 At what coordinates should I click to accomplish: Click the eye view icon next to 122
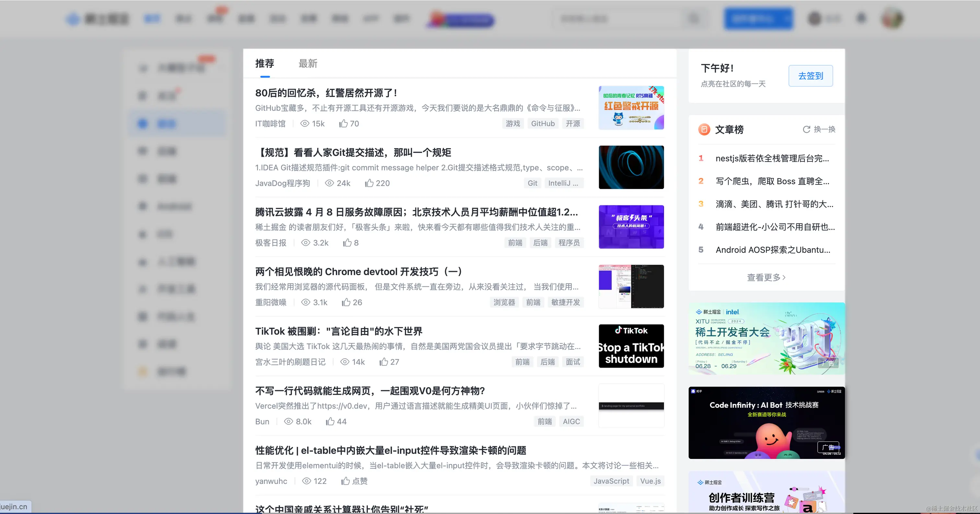[x=306, y=481]
